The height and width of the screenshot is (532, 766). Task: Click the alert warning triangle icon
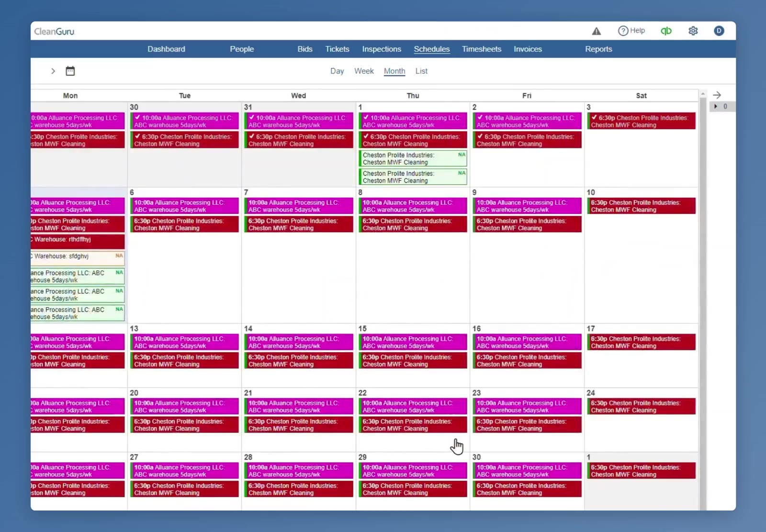click(596, 31)
